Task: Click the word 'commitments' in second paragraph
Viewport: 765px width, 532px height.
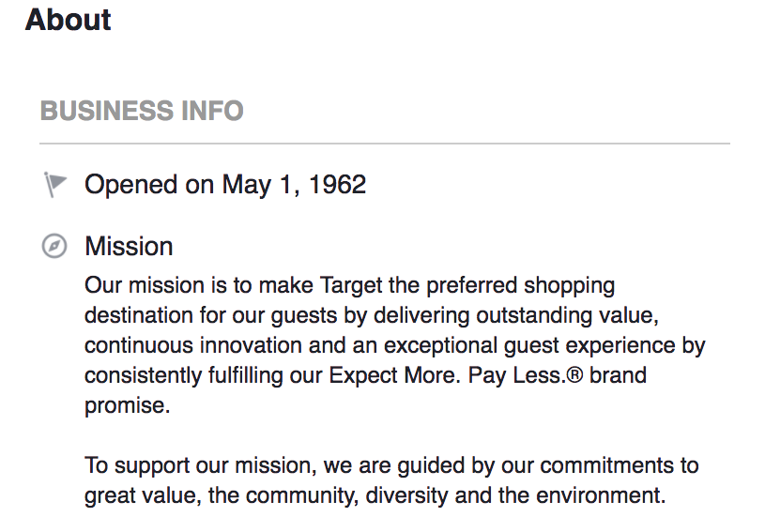Action: click(x=604, y=465)
